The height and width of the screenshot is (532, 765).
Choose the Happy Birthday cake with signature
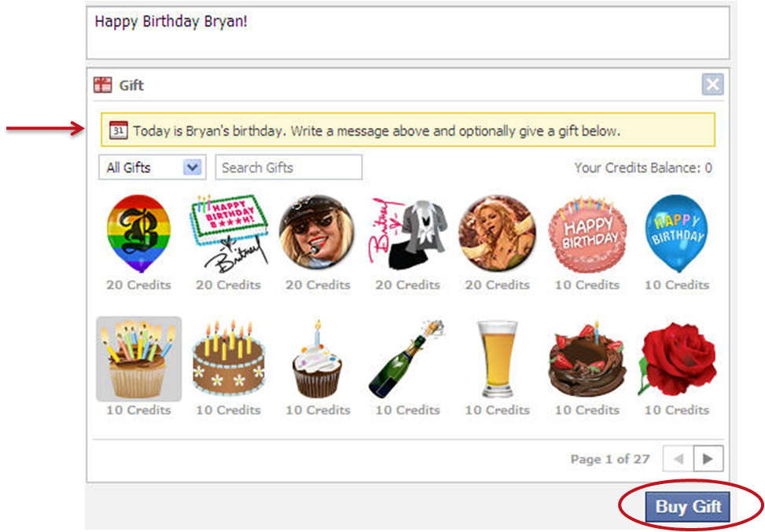click(x=228, y=233)
